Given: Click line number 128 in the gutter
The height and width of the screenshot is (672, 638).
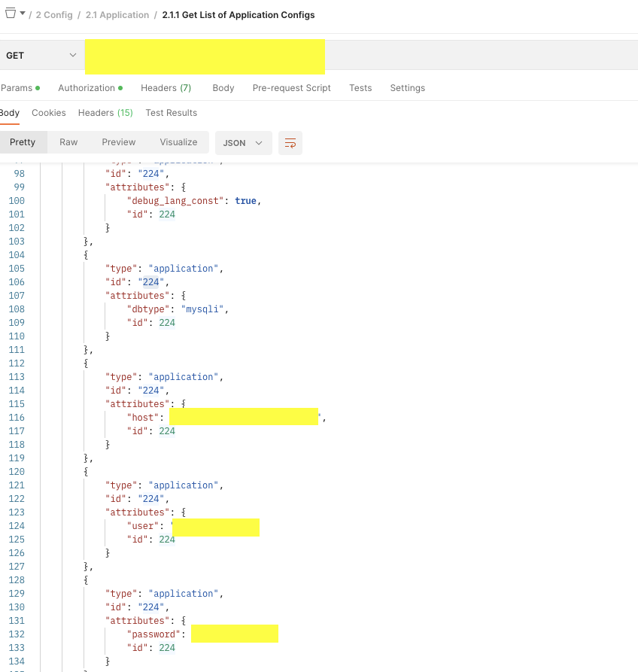Looking at the screenshot, I should [x=17, y=580].
